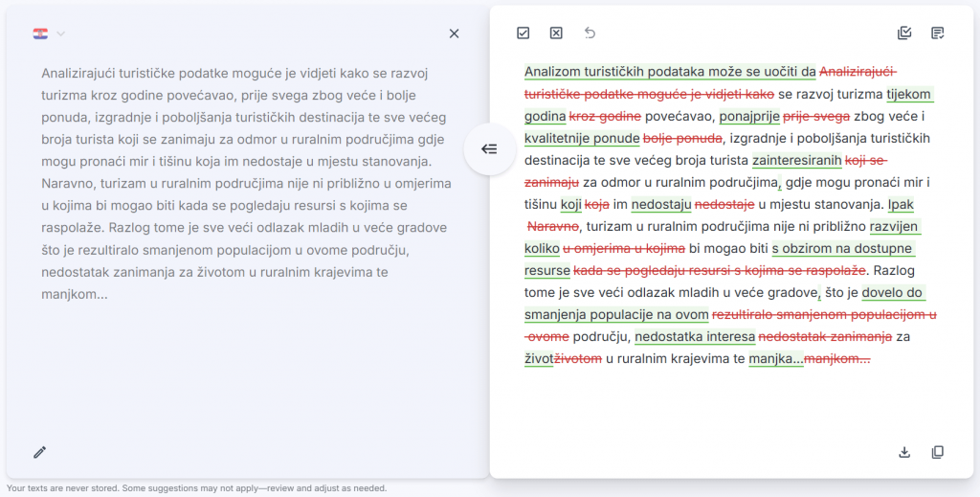Click the inserted word "Ipak"

click(x=901, y=204)
